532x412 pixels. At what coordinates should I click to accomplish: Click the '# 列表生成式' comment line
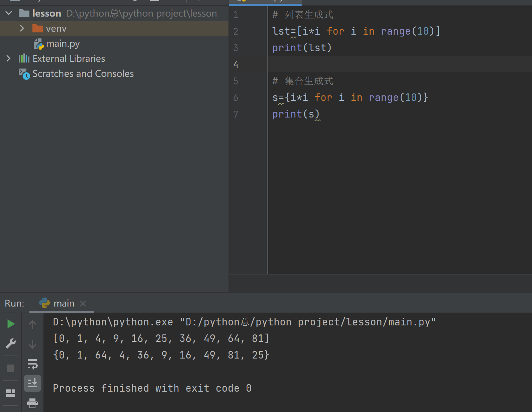[303, 15]
